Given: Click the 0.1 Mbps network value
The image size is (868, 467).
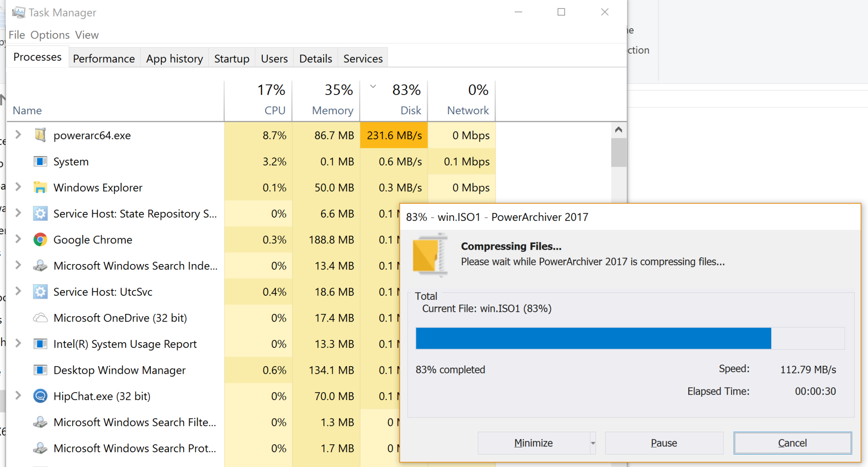Looking at the screenshot, I should tap(467, 161).
